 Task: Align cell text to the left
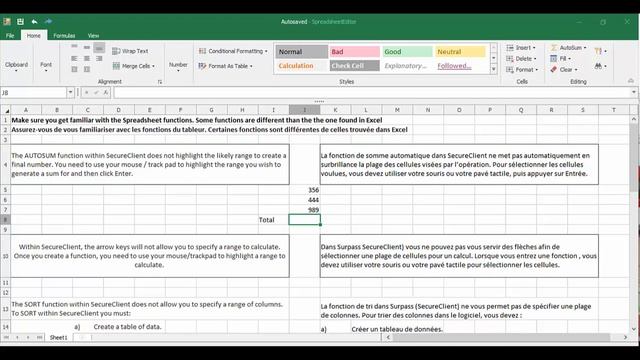74,58
